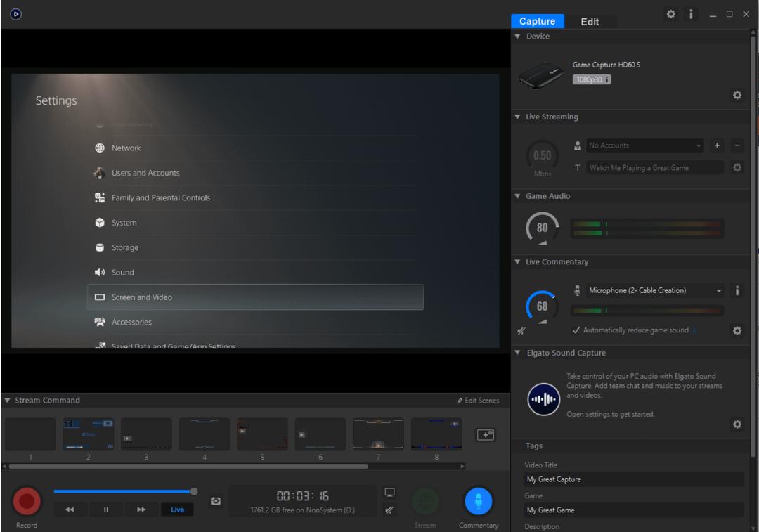Open the No Accounts dropdown

point(644,145)
